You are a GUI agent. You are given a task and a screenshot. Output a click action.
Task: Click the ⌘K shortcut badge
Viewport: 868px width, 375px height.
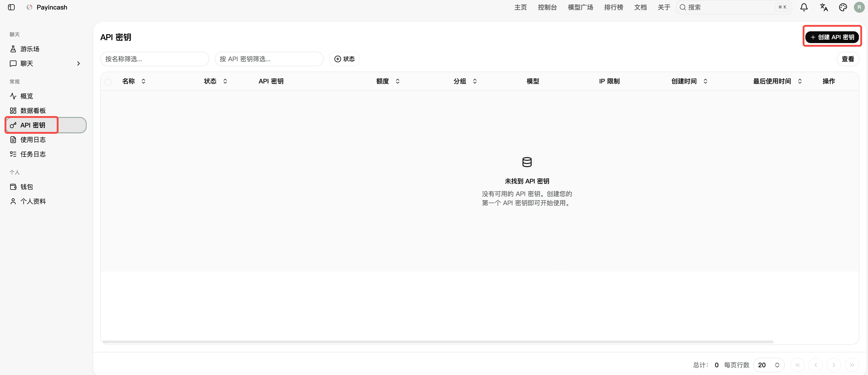[x=782, y=7]
